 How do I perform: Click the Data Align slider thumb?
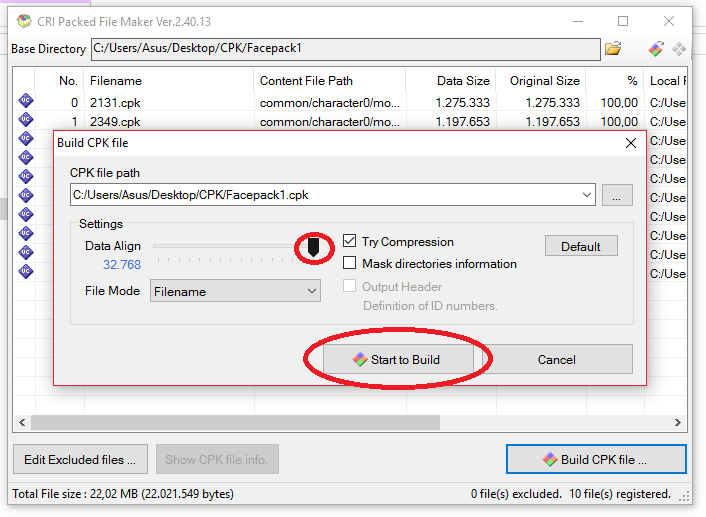tap(313, 247)
